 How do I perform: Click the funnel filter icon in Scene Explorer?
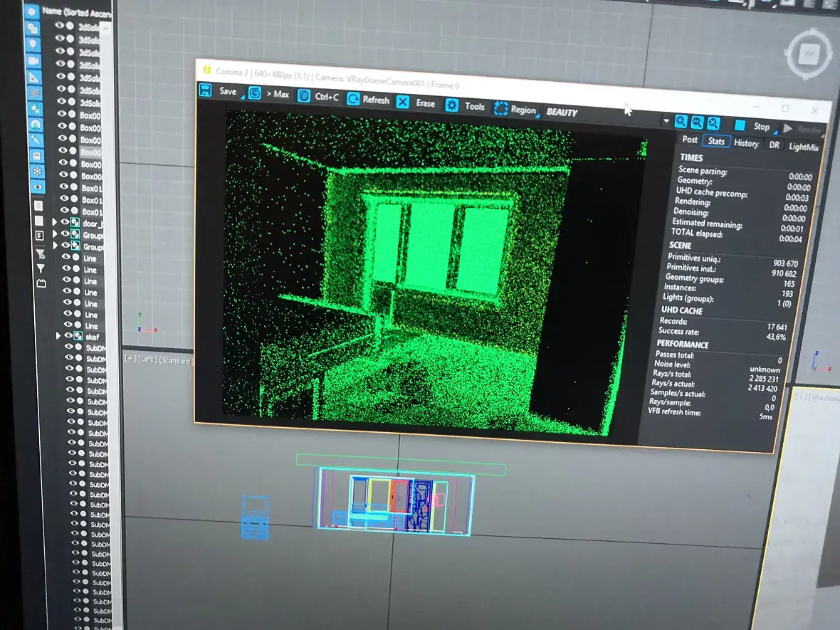click(40, 268)
